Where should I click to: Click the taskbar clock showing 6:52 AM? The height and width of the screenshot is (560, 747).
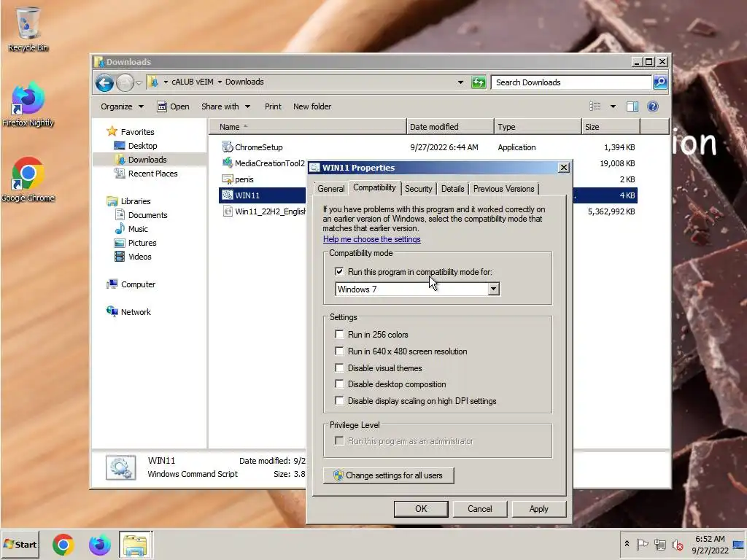pos(710,544)
